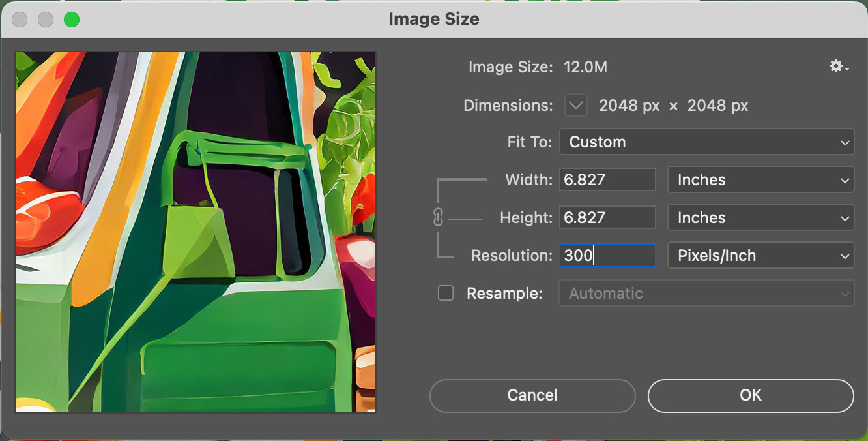Image resolution: width=868 pixels, height=441 pixels.
Task: Open the Resolution units Pixels/Inch dropdown
Action: [760, 255]
